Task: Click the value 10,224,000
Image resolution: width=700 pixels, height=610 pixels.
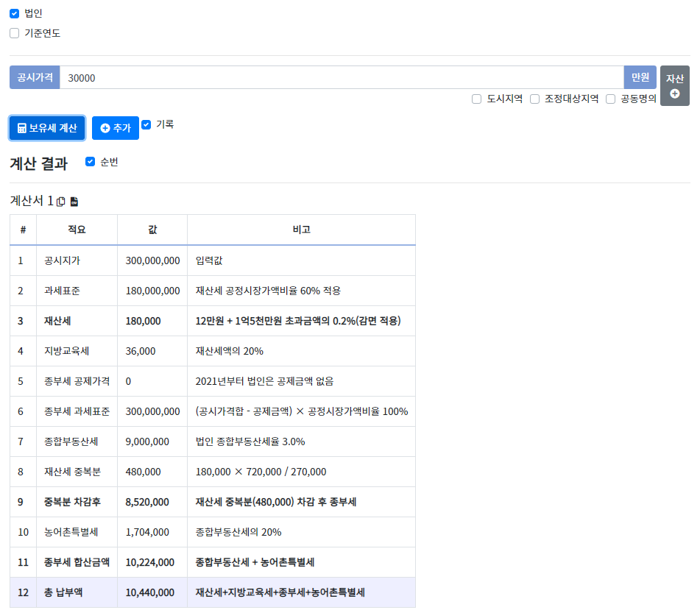Action: pyautogui.click(x=150, y=562)
